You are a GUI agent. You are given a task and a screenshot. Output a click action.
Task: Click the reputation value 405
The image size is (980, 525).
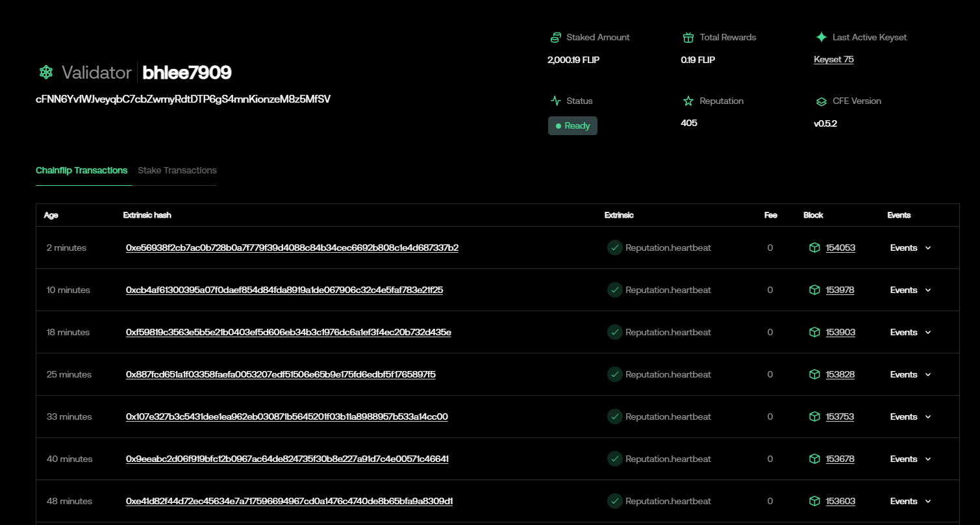pos(689,123)
